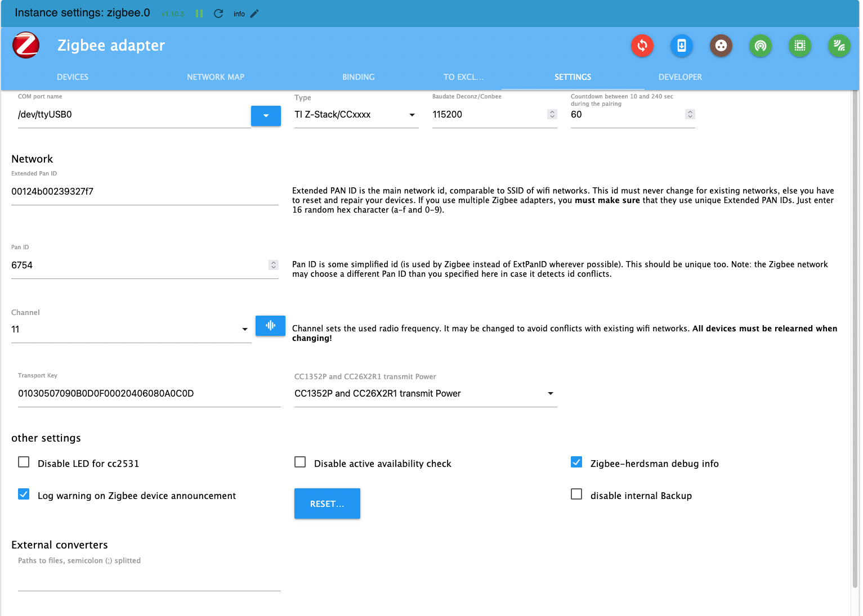Image resolution: width=863 pixels, height=616 pixels.
Task: Open the transmit Power dropdown
Action: (426, 394)
